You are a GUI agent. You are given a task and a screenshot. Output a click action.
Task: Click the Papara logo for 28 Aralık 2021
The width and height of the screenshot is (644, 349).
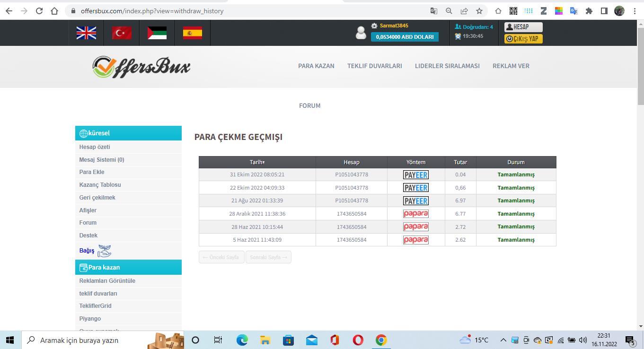coord(415,214)
